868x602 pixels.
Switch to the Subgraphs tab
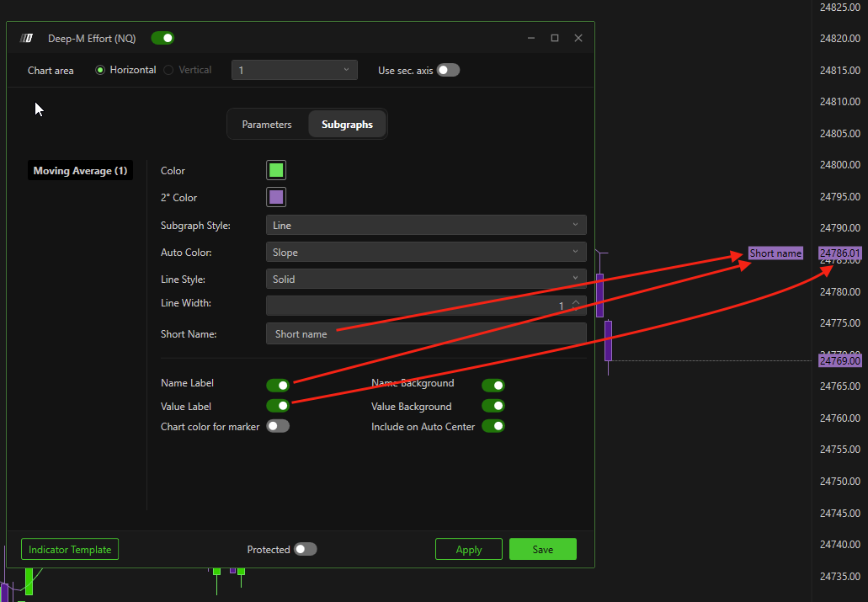[347, 125]
